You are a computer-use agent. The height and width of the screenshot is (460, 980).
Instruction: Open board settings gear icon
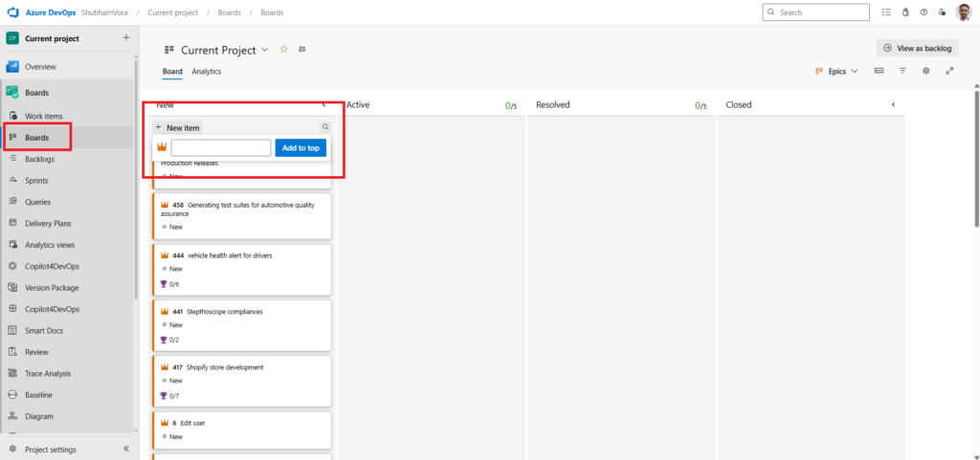click(x=925, y=71)
